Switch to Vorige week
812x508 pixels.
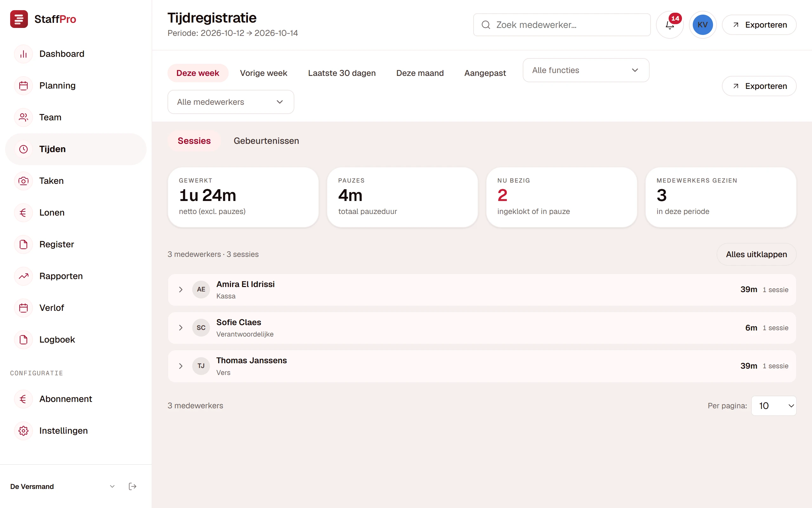click(263, 73)
